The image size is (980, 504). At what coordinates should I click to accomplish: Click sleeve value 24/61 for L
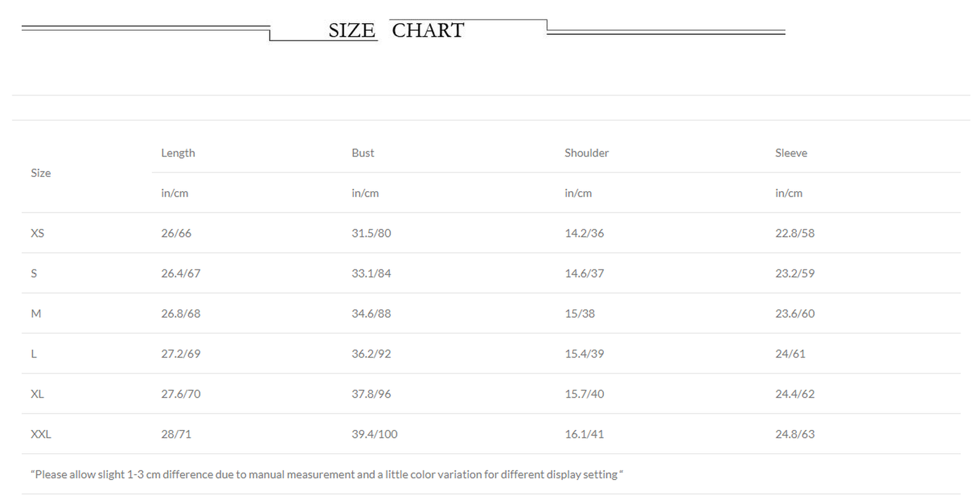pos(790,354)
